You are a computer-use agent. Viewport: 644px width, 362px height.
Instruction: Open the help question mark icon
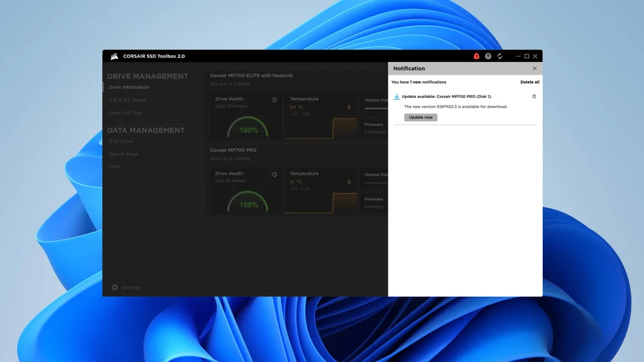[x=488, y=56]
